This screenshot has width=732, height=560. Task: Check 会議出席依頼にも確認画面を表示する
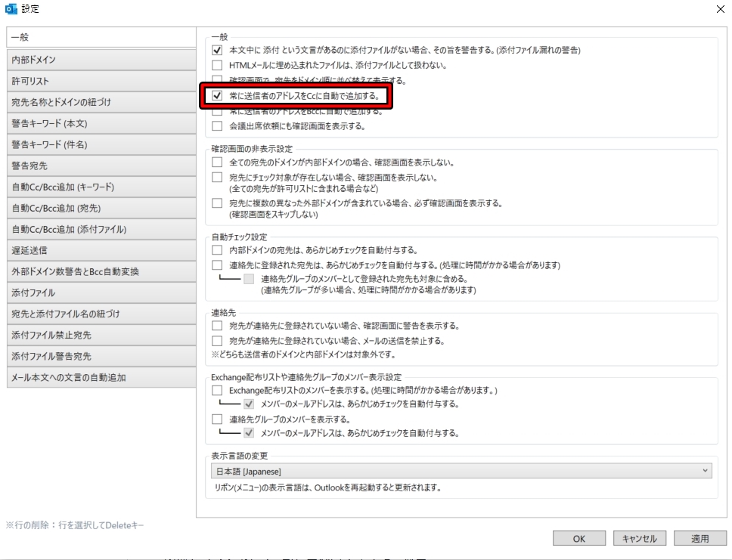216,125
